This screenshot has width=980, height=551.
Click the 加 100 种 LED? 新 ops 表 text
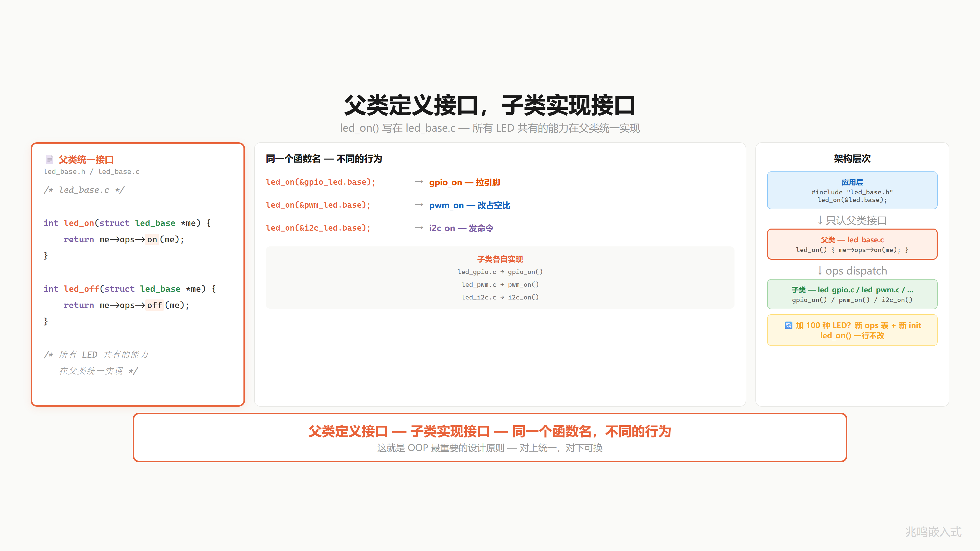pos(858,325)
